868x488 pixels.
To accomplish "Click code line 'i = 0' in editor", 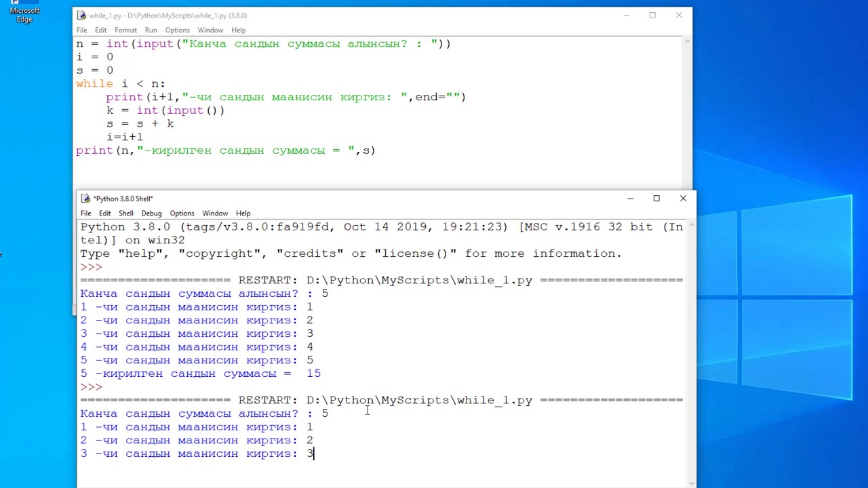I will coord(95,57).
